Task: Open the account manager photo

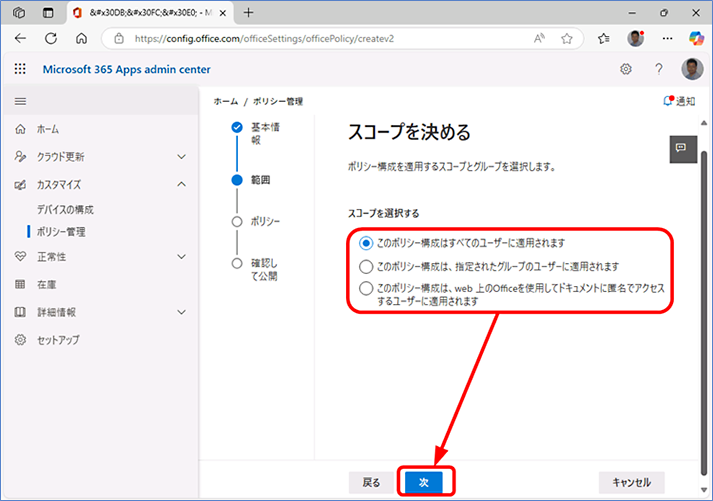Action: click(692, 69)
